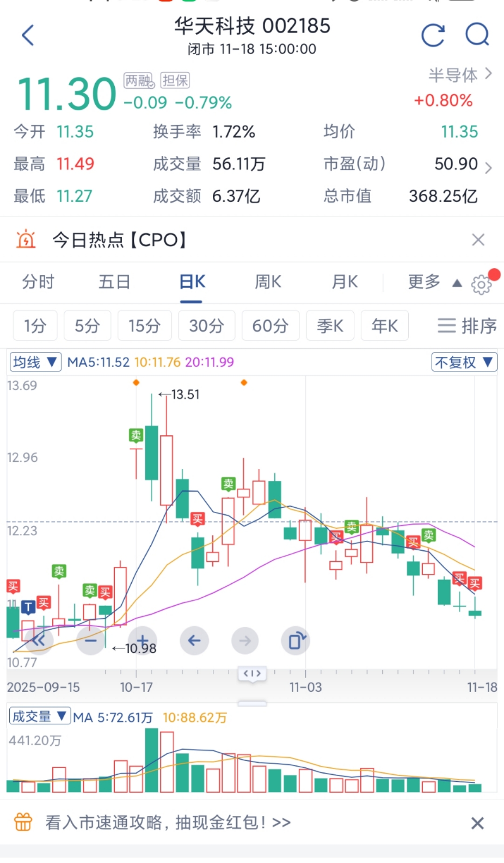Switch to the 周K tab
Image resolution: width=504 pixels, height=863 pixels.
(268, 282)
